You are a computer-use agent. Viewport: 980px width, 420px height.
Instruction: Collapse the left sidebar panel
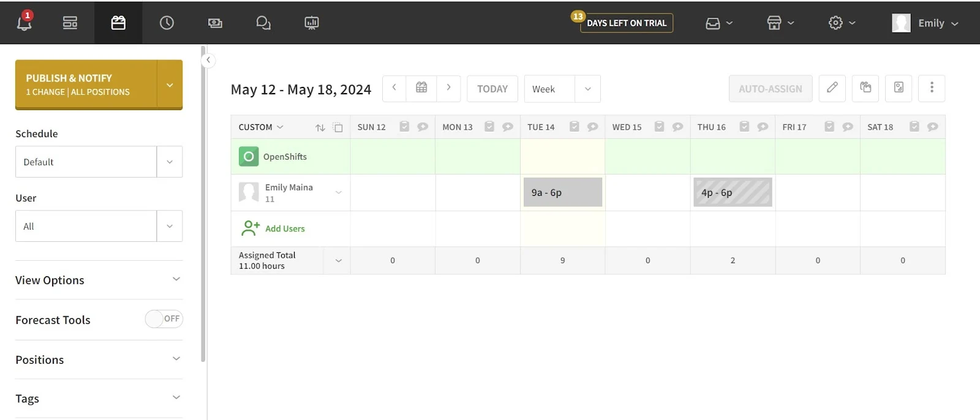[x=208, y=60]
